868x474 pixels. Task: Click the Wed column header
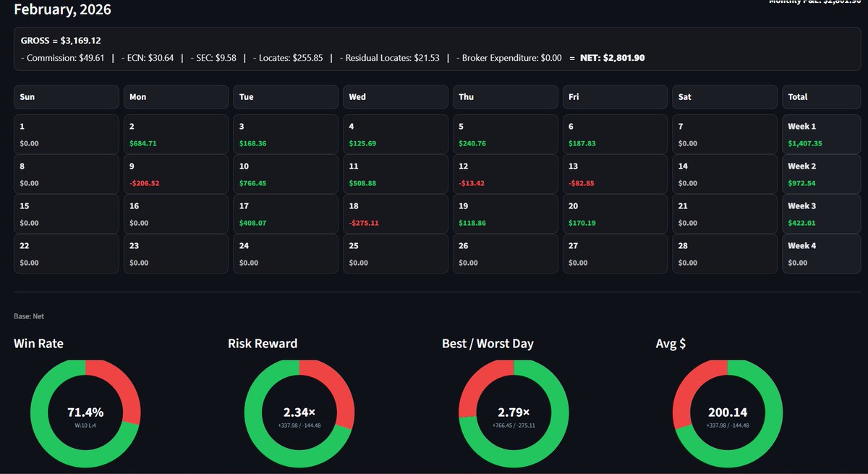pyautogui.click(x=396, y=97)
